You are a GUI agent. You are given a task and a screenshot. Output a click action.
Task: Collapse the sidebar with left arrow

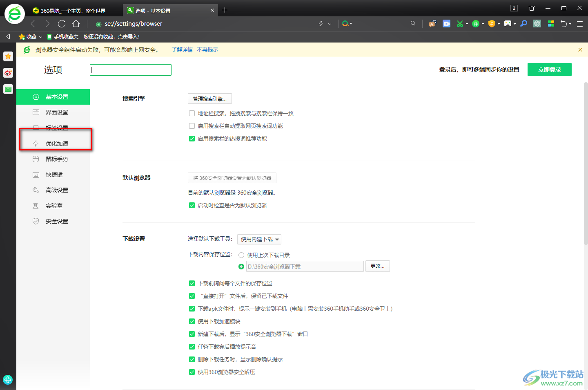tap(8, 37)
